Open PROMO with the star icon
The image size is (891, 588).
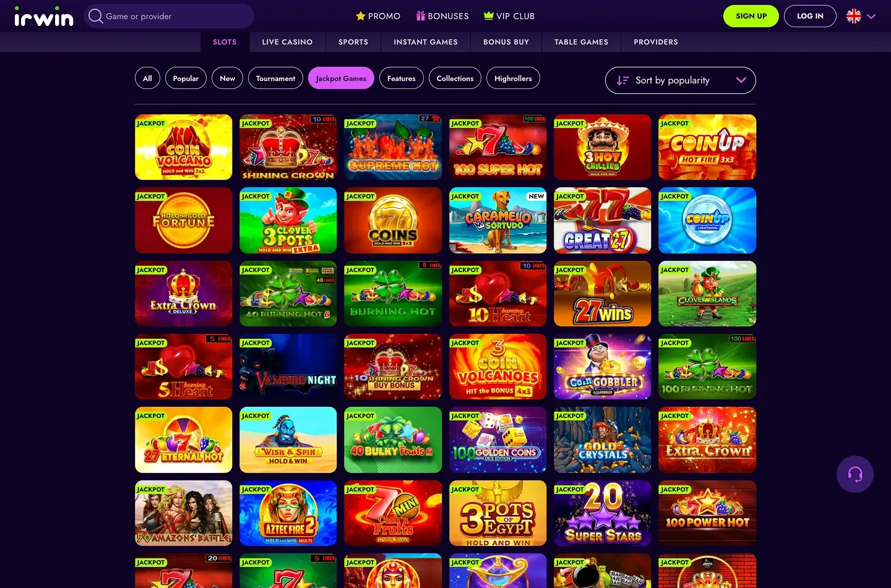pos(378,16)
